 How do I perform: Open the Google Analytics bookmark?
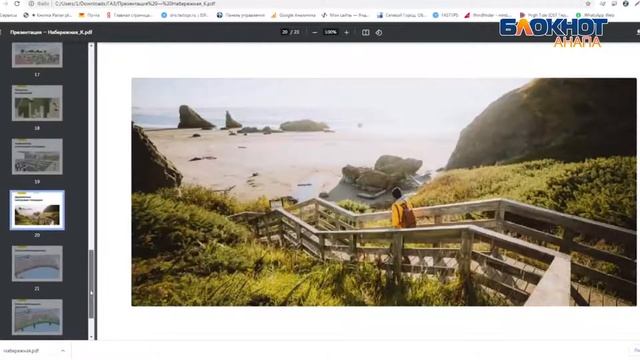(293, 15)
